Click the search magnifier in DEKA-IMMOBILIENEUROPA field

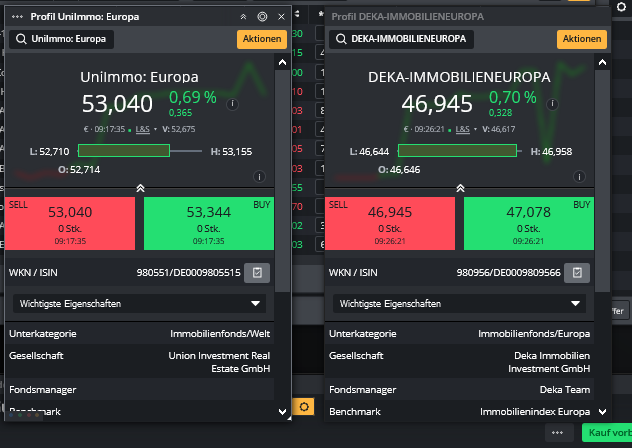coord(339,39)
